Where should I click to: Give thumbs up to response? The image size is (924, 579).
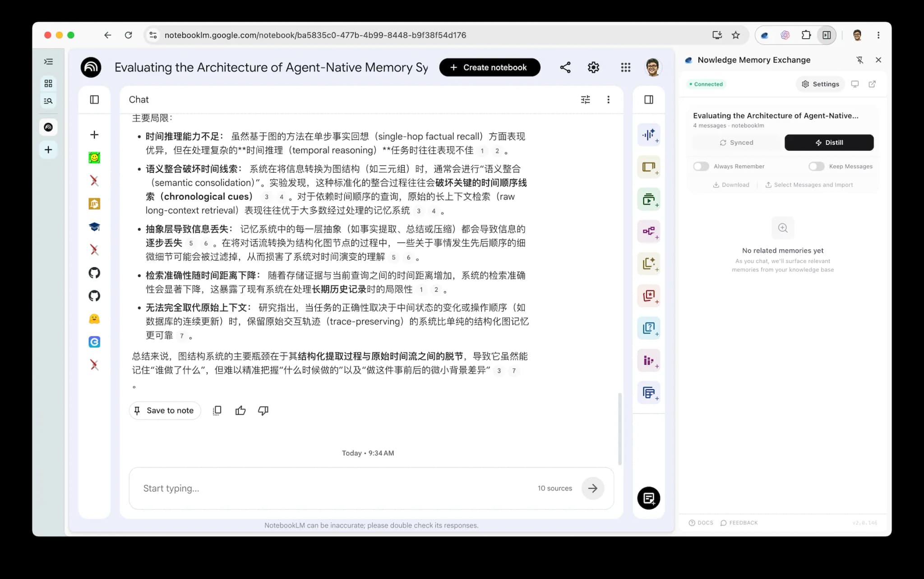pyautogui.click(x=240, y=410)
